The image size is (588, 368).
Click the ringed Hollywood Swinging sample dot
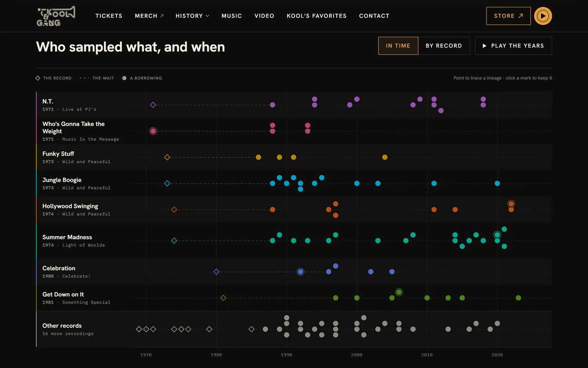click(511, 204)
